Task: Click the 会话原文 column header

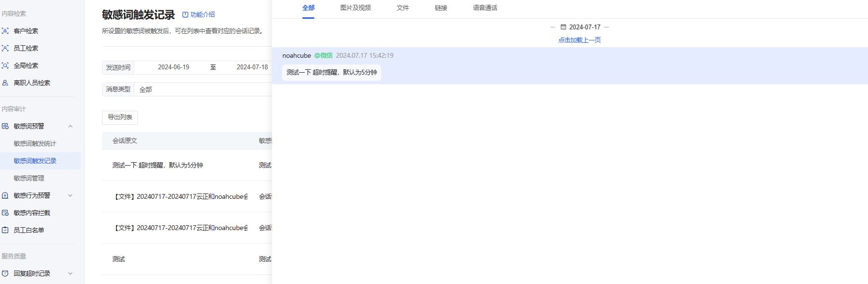Action: pyautogui.click(x=125, y=141)
